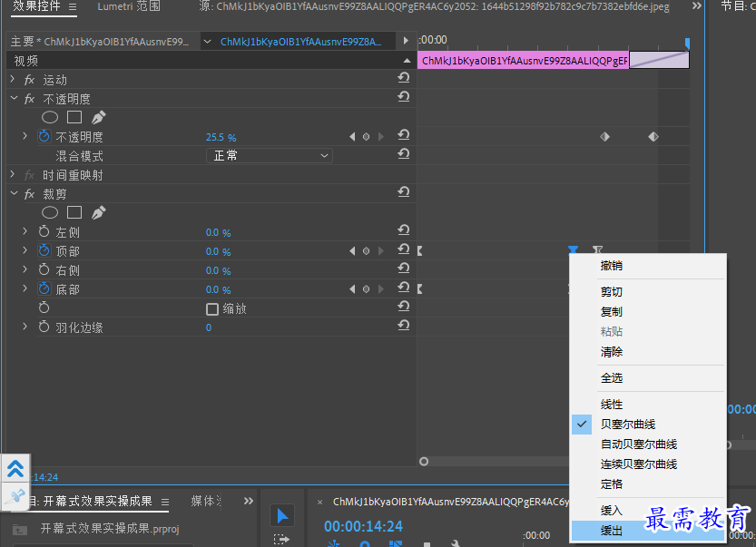The width and height of the screenshot is (756, 547).
Task: Add or remove 底部 keyframe
Action: coord(367,289)
